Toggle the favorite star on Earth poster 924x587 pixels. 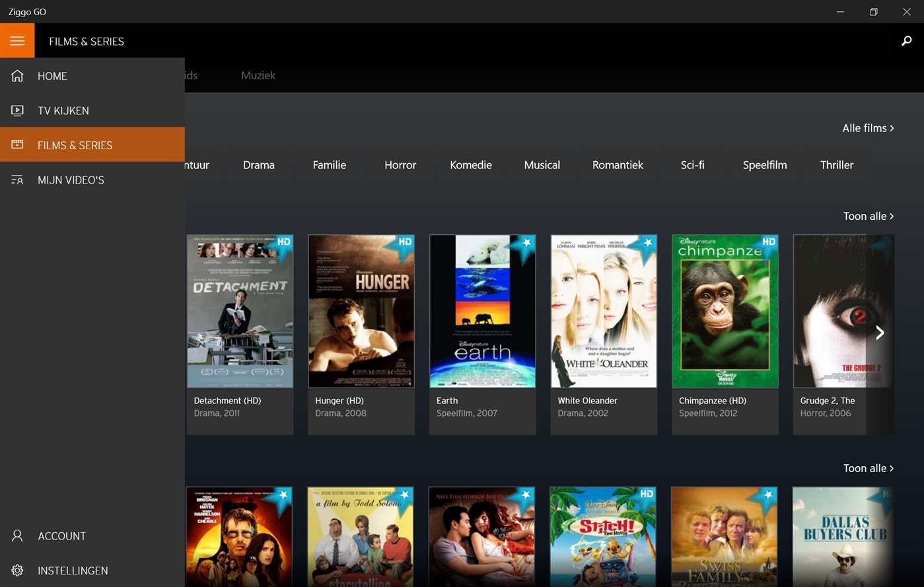pos(526,243)
